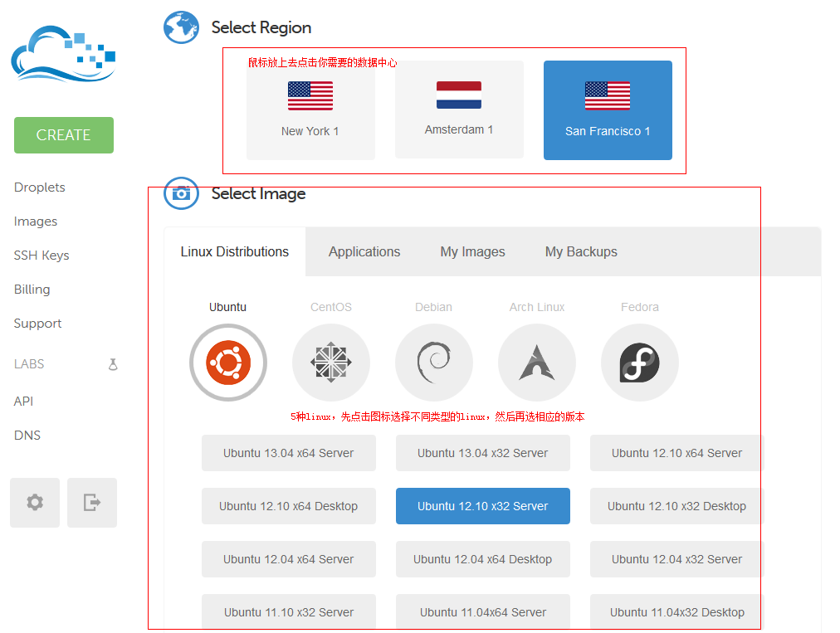The height and width of the screenshot is (633, 840).
Task: Click the DigitalOcean cloud logo
Action: tap(63, 55)
